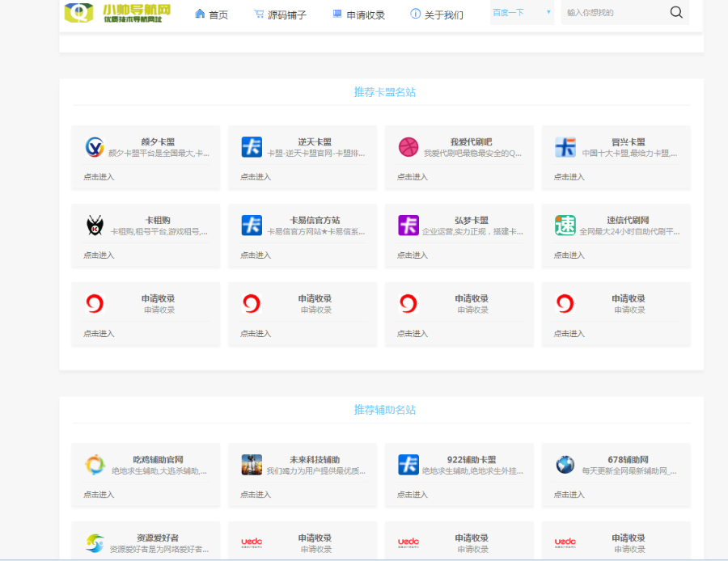This screenshot has width=728, height=561.
Task: Focus the 输入你想找的 search field
Action: [x=613, y=12]
